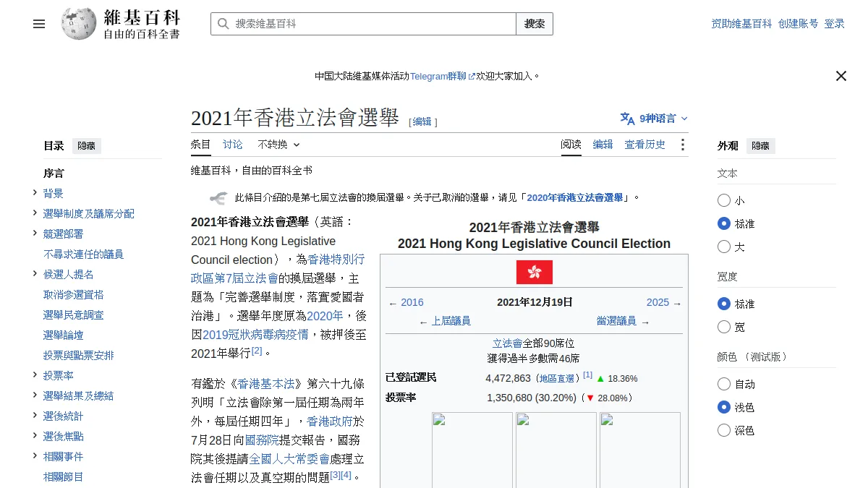Open the 全國人大常委會 link
Screen dimensions: 868x488
[289, 458]
